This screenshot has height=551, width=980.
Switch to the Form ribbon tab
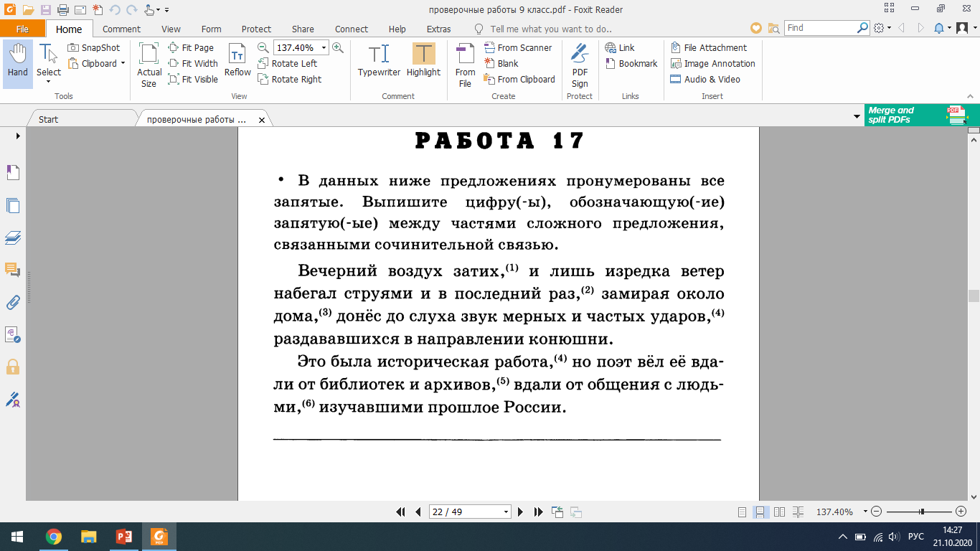click(211, 29)
